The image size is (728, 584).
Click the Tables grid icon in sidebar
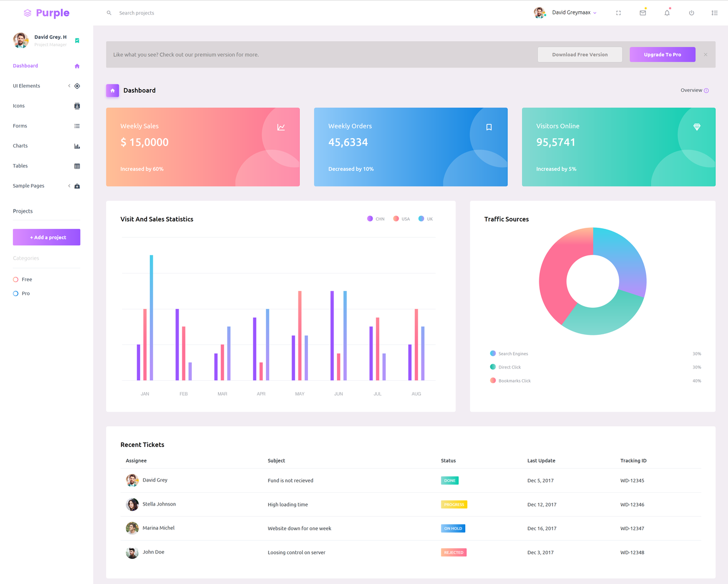click(x=77, y=166)
